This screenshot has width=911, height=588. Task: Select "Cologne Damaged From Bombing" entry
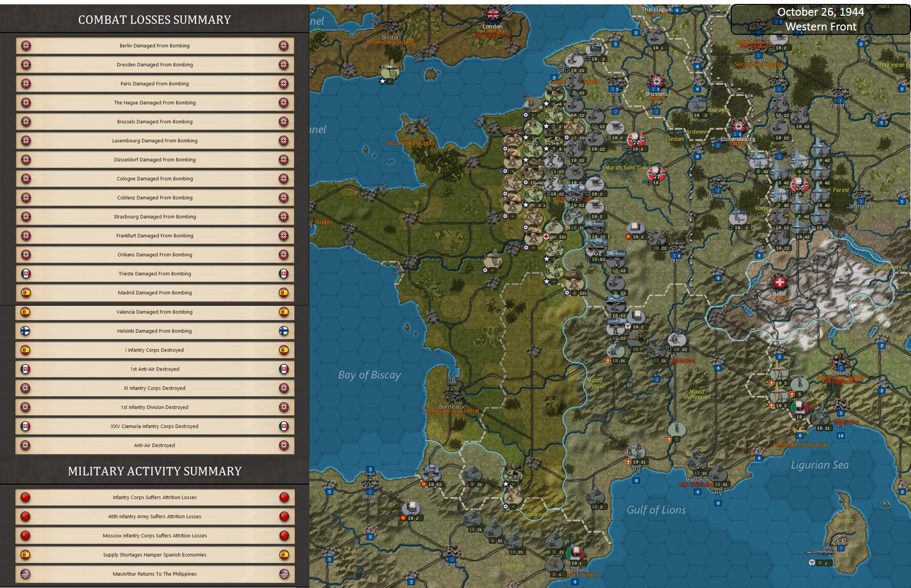pyautogui.click(x=155, y=179)
